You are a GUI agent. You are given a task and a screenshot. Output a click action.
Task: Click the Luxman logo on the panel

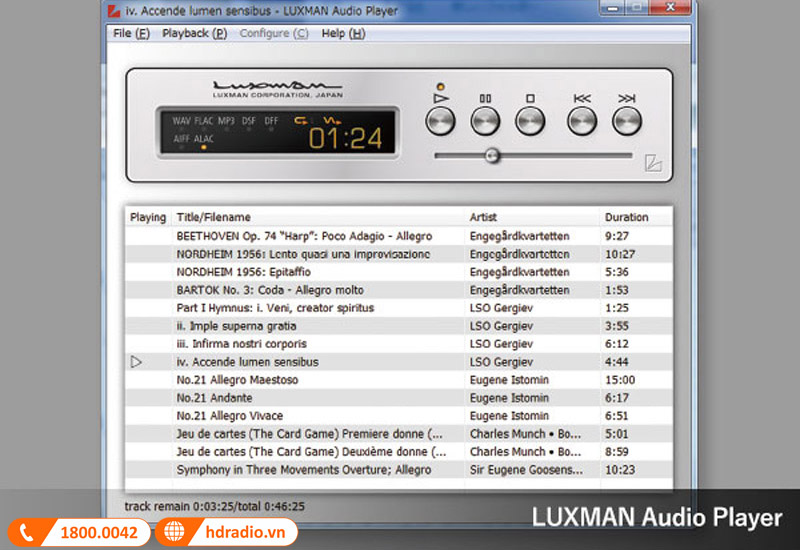(278, 89)
